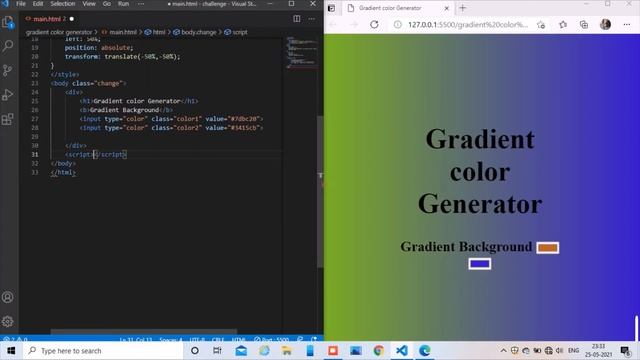Image resolution: width=640 pixels, height=360 pixels.
Task: Open File Explorer from taskbar
Action: pyautogui.click(x=287, y=351)
